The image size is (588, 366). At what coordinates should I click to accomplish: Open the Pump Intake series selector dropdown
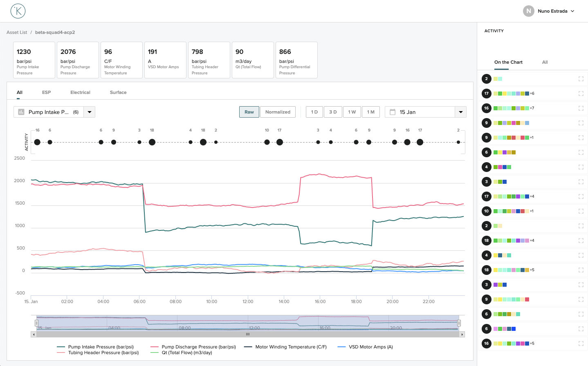[x=89, y=112]
